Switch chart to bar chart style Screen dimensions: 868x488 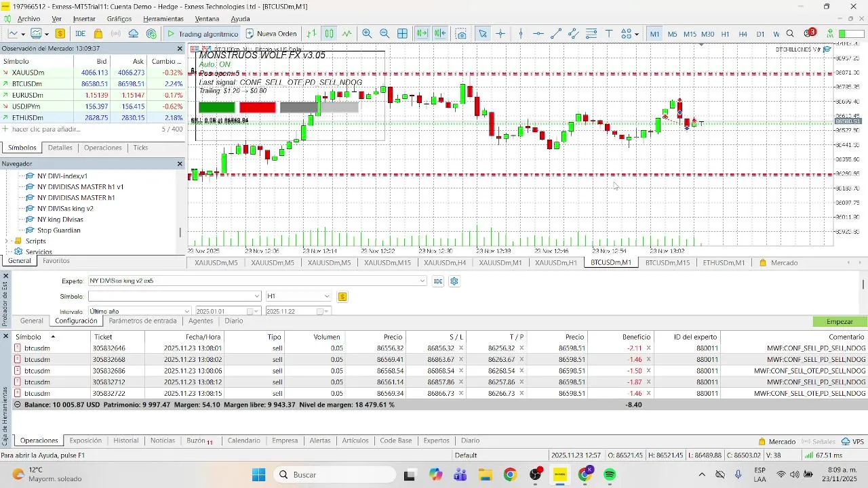311,33
